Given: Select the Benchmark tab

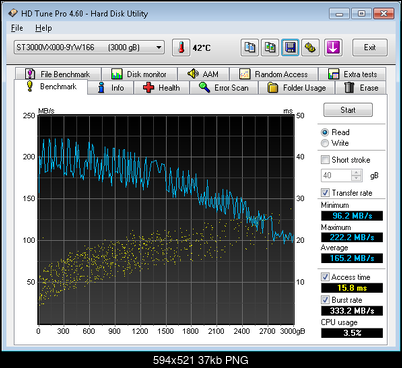Looking at the screenshot, I should pos(51,87).
